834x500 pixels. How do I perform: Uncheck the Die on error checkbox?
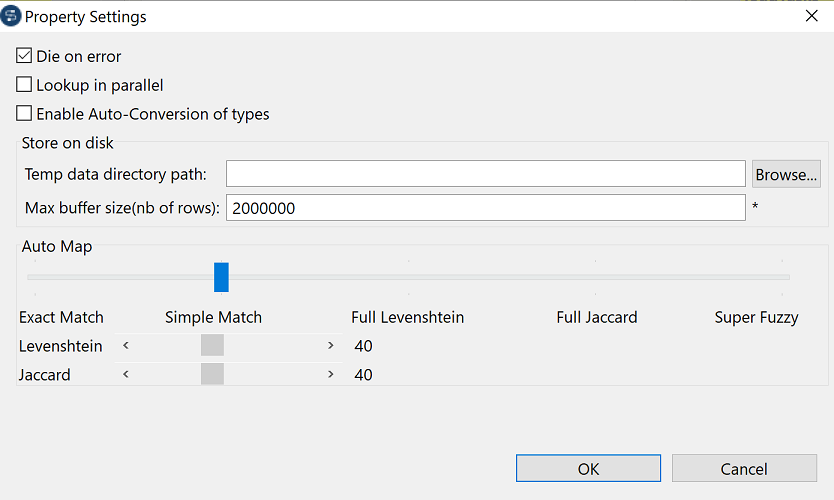[x=25, y=57]
